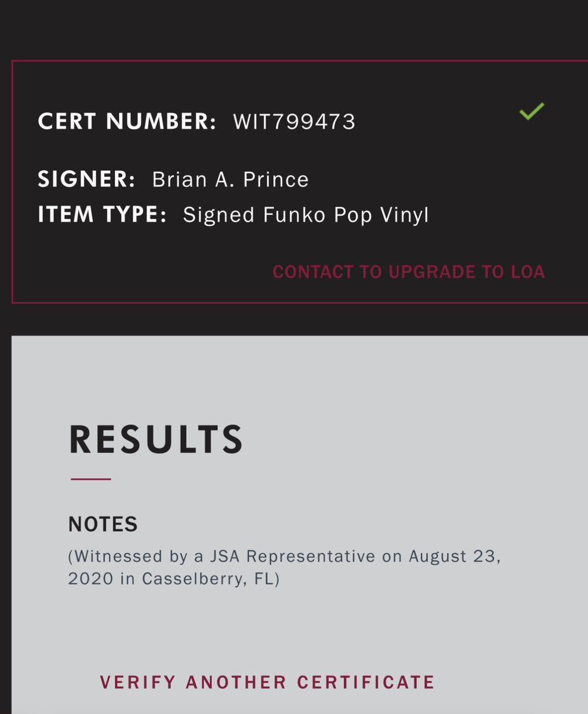The image size is (588, 714).
Task: Click the RESULTS heading
Action: click(x=156, y=440)
